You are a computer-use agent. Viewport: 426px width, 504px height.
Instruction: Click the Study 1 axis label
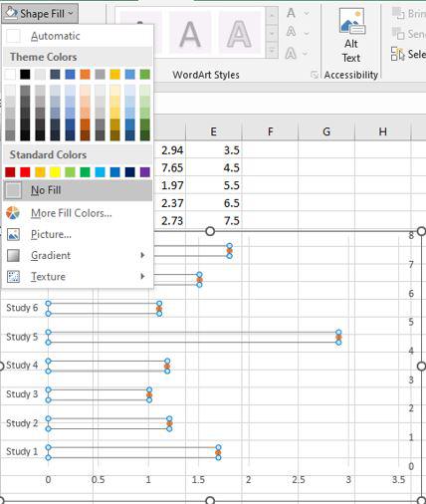coord(22,451)
